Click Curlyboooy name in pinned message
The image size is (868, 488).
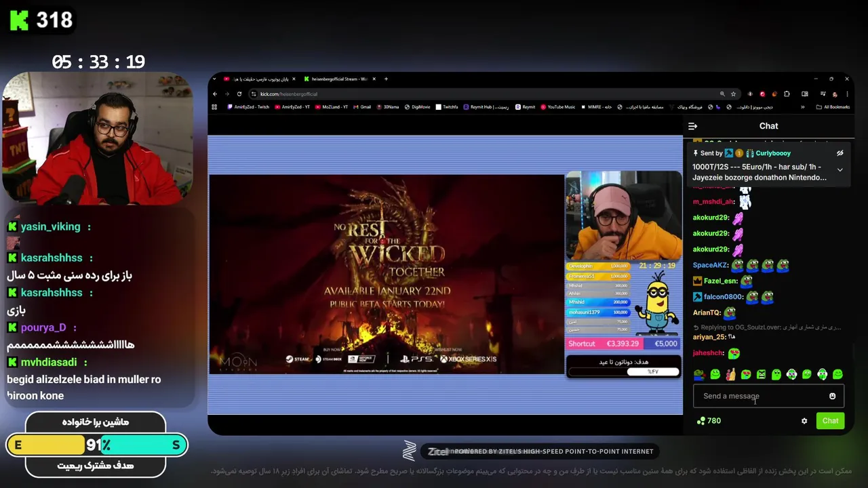[x=773, y=153]
